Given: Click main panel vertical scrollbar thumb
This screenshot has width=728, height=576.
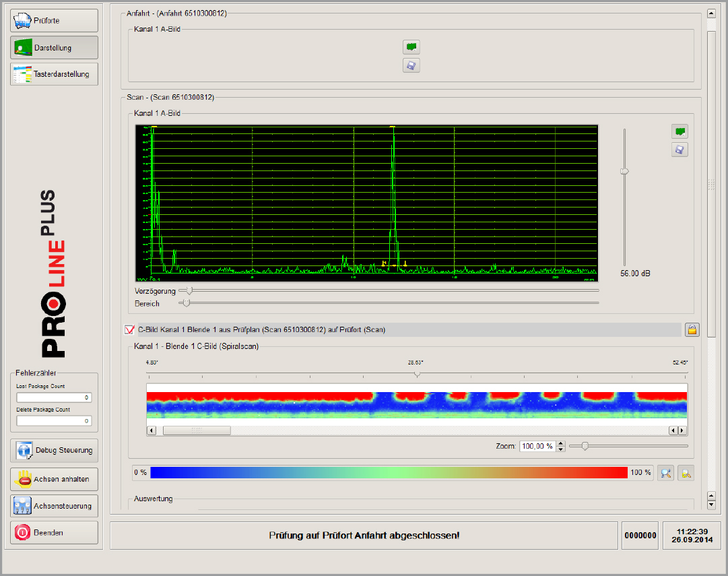Looking at the screenshot, I should pyautogui.click(x=711, y=184).
